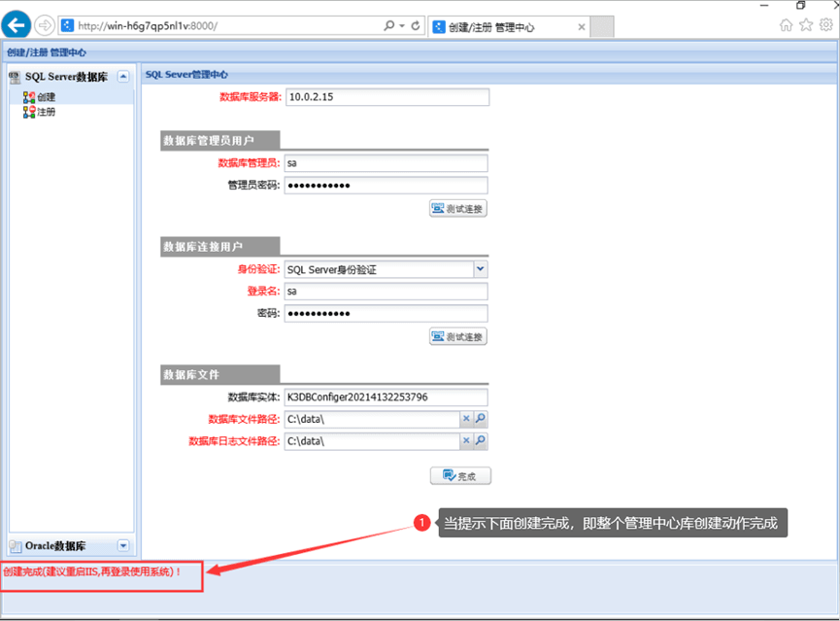Click the 管理员密码 password field
The width and height of the screenshot is (840, 621).
click(386, 186)
